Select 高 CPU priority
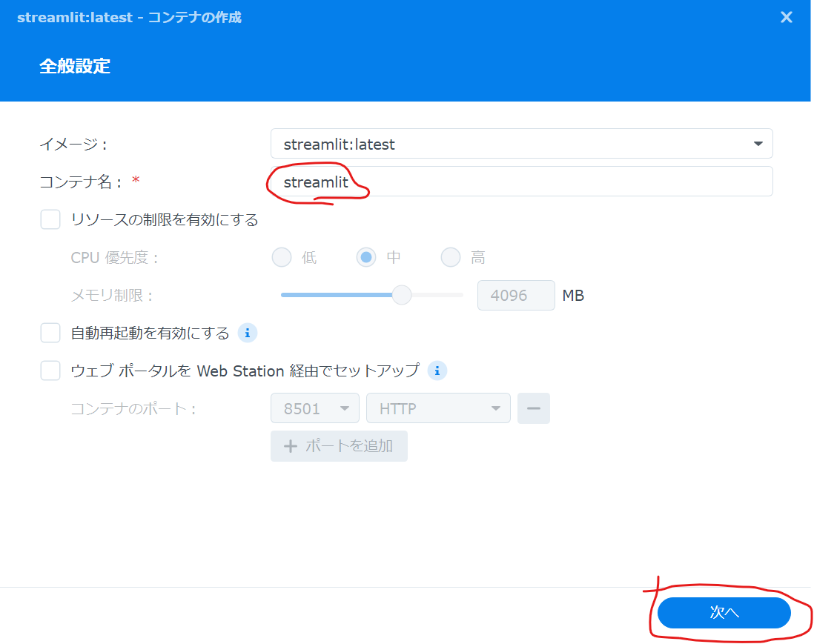This screenshot has height=644, width=814. (x=451, y=257)
